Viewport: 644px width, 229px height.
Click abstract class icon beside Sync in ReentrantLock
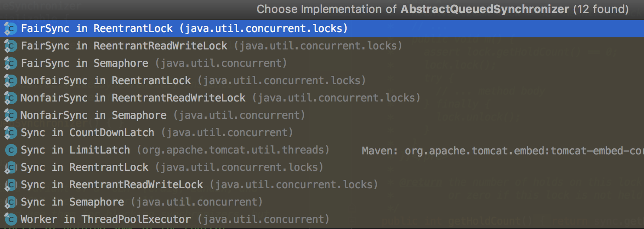click(x=10, y=167)
